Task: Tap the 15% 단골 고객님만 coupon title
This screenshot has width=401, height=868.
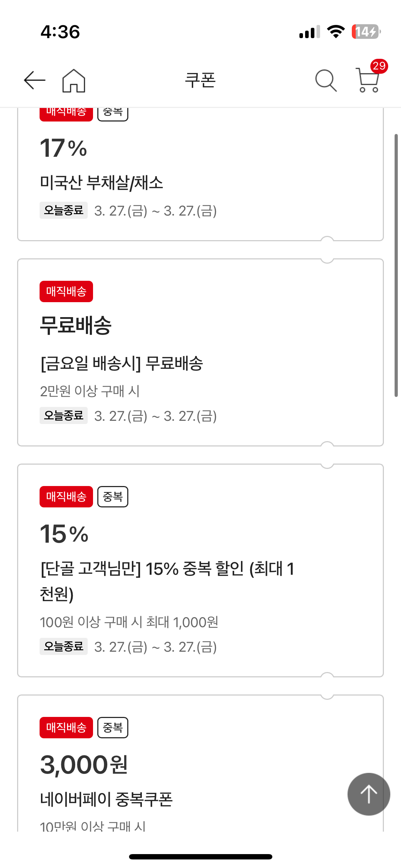Action: click(166, 569)
